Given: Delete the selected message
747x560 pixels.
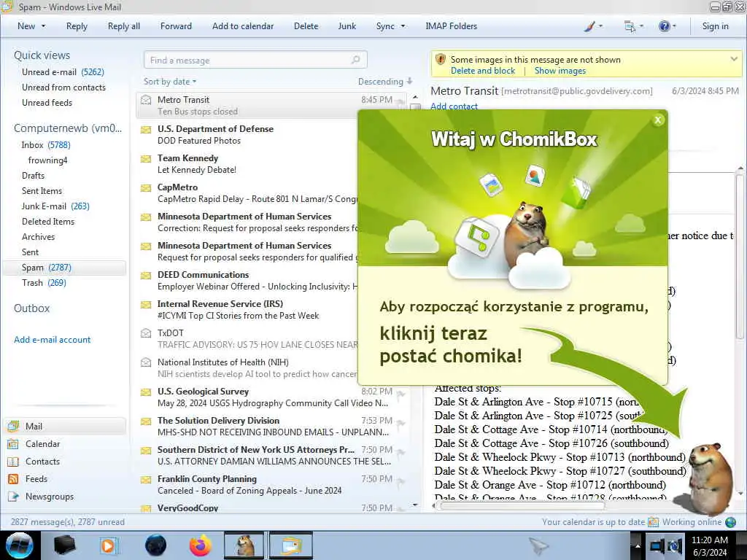Looking at the screenshot, I should [x=306, y=26].
